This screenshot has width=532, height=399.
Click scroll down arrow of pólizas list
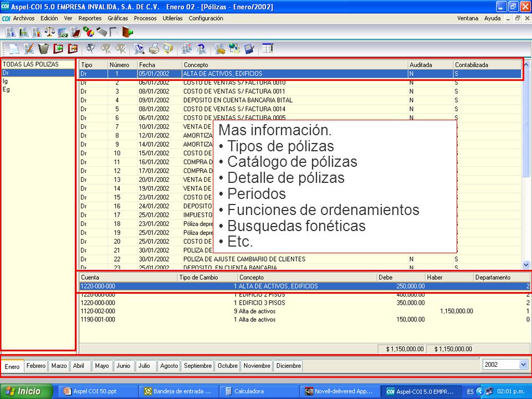526,265
